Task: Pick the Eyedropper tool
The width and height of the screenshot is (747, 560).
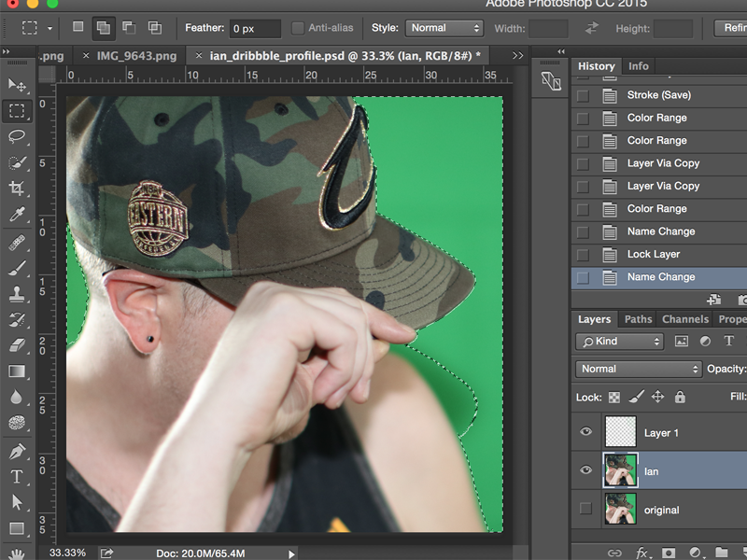Action: [x=17, y=216]
